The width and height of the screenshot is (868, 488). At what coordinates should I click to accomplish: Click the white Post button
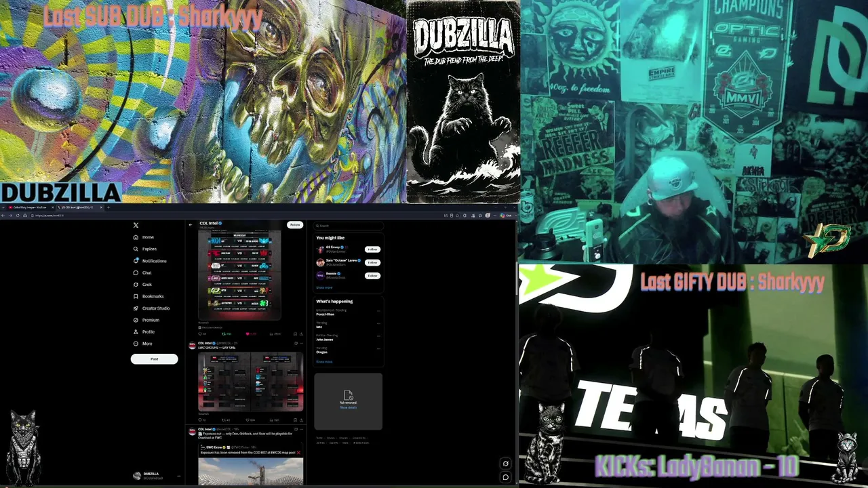pyautogui.click(x=154, y=359)
